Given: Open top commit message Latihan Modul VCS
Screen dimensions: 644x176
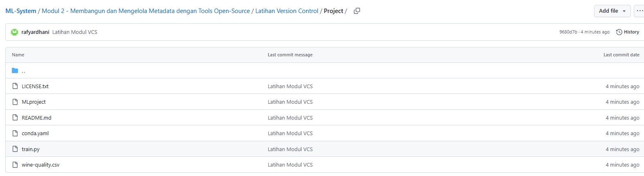Looking at the screenshot, I should tap(75, 32).
